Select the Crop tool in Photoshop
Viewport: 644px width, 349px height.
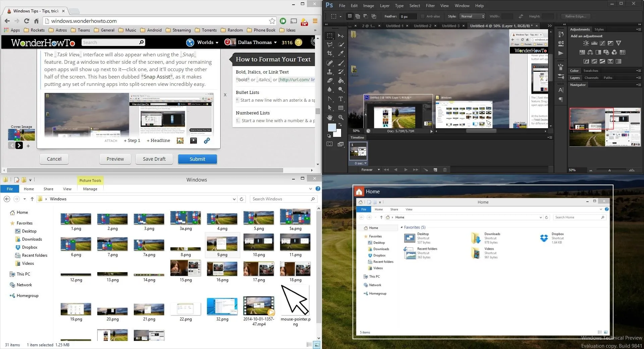[330, 53]
